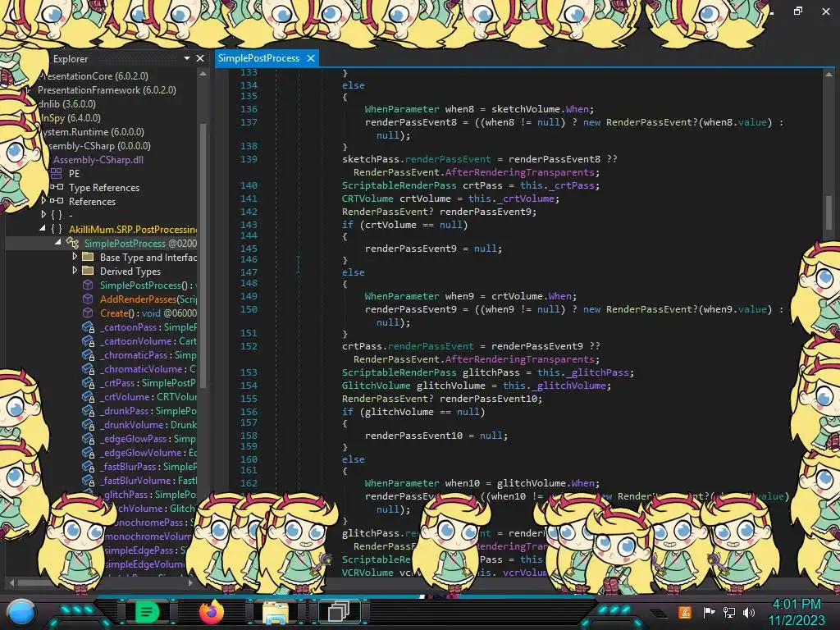
Task: Select PresentationFramework (6.0.2.0) assembly
Action: click(107, 90)
